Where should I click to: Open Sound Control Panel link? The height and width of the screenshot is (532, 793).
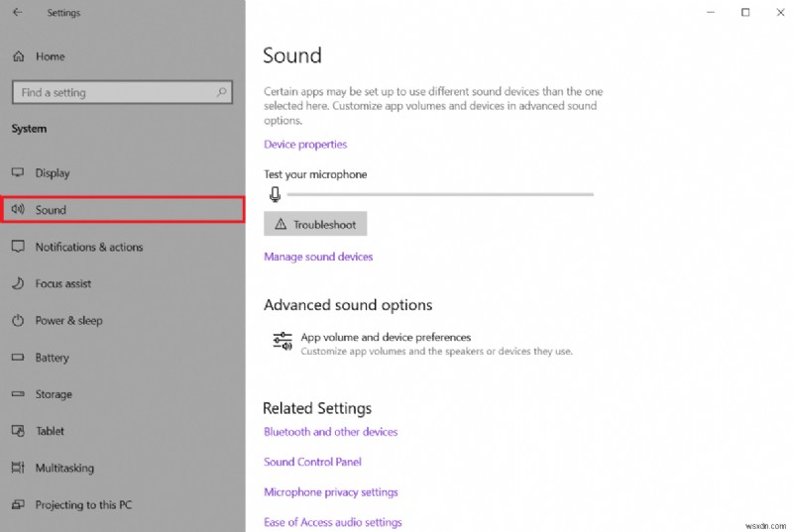pos(312,462)
